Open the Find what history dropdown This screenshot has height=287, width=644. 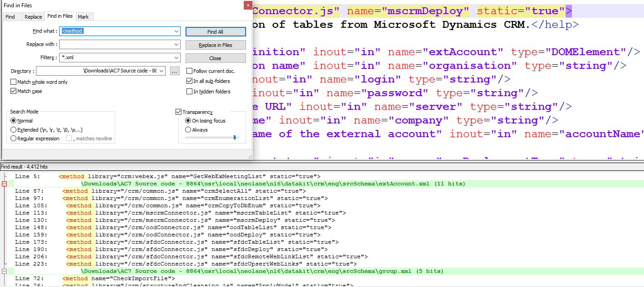[x=176, y=31]
